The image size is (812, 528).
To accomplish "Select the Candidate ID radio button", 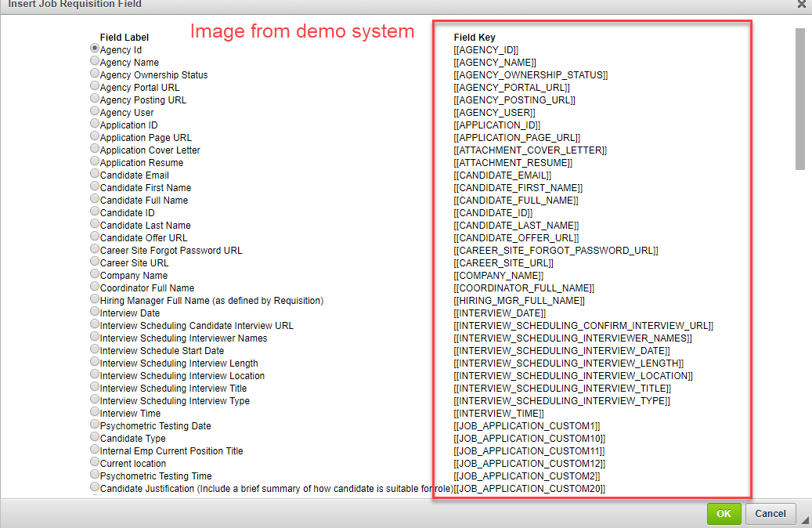I will pos(94,211).
